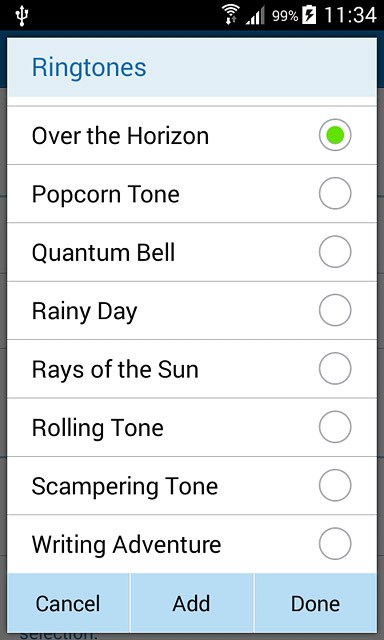Select the Scampering Tone radio button
This screenshot has height=640, width=384.
coord(335,485)
